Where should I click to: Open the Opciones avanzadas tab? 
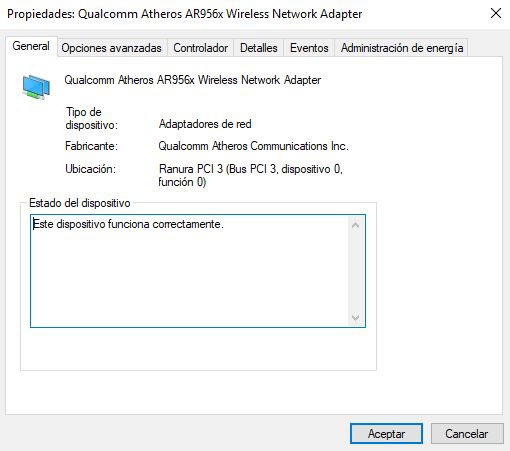[111, 48]
